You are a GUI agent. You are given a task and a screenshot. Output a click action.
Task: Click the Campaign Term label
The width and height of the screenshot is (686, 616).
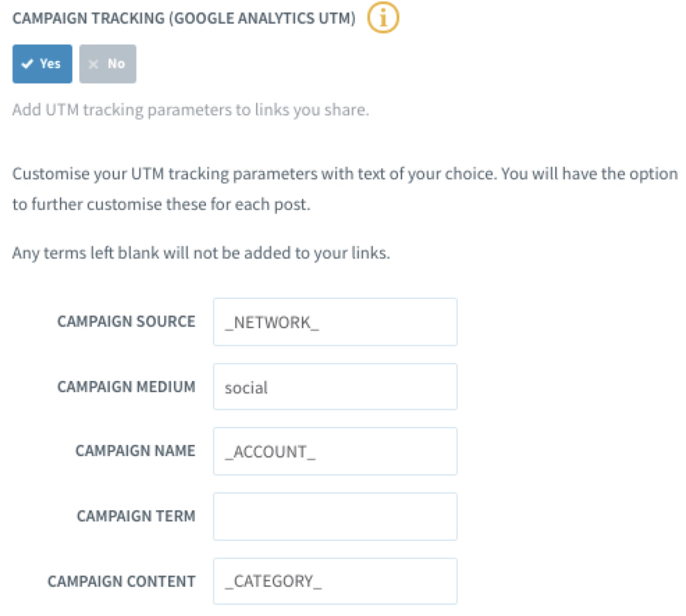pos(136,517)
